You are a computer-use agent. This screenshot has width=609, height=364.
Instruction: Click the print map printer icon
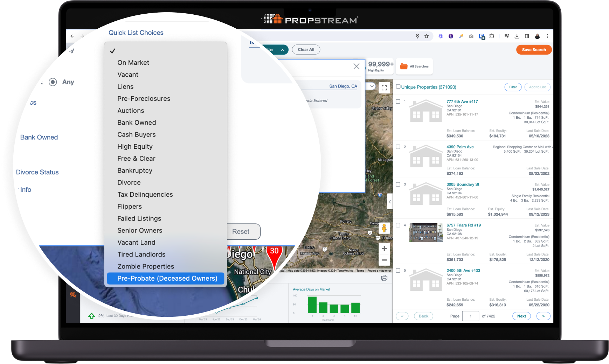click(x=384, y=278)
